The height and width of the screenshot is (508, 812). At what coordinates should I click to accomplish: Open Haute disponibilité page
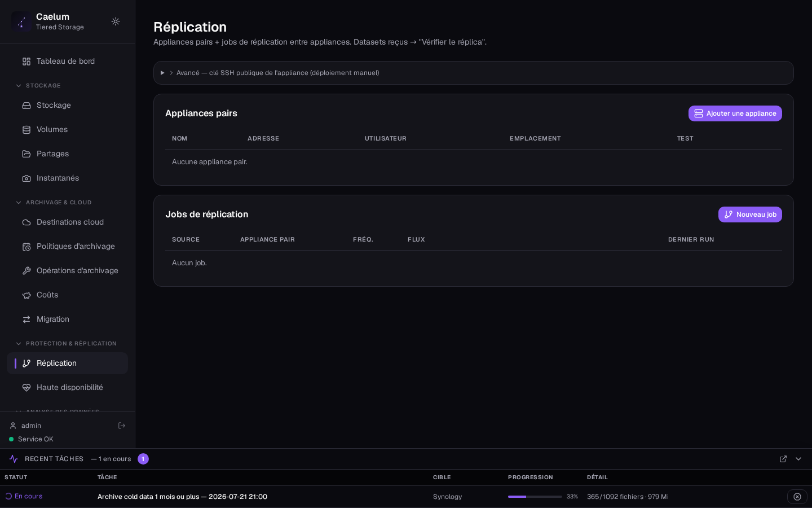coord(67,388)
